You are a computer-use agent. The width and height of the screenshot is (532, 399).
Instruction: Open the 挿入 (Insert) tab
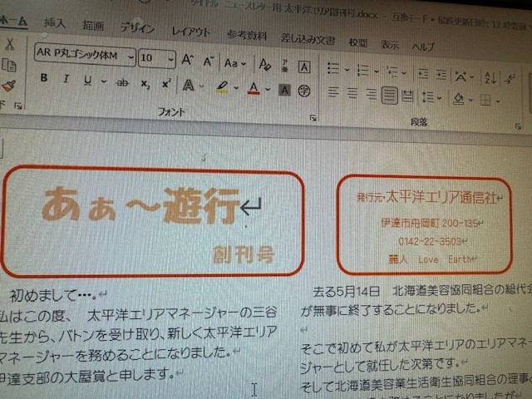[55, 22]
